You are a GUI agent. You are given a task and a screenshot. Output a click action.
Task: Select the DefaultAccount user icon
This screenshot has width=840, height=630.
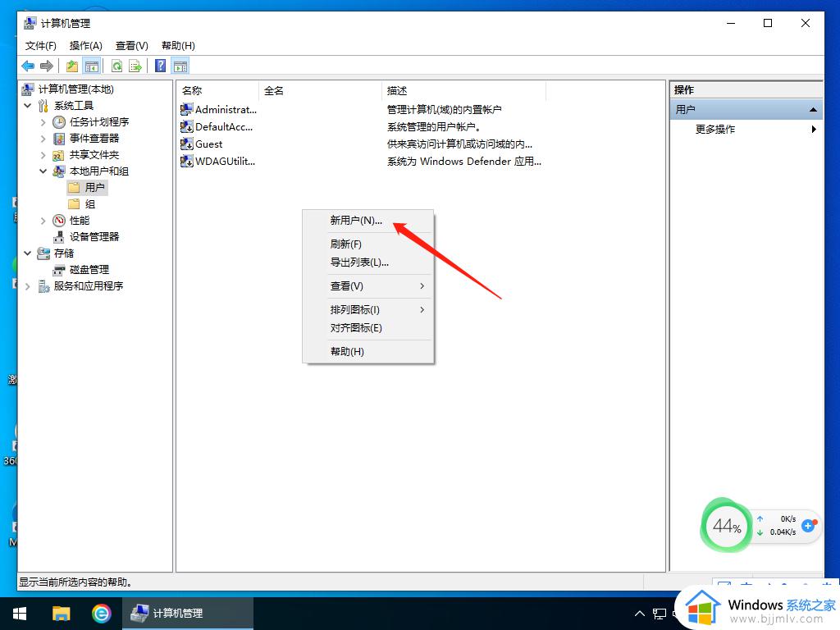[x=186, y=126]
